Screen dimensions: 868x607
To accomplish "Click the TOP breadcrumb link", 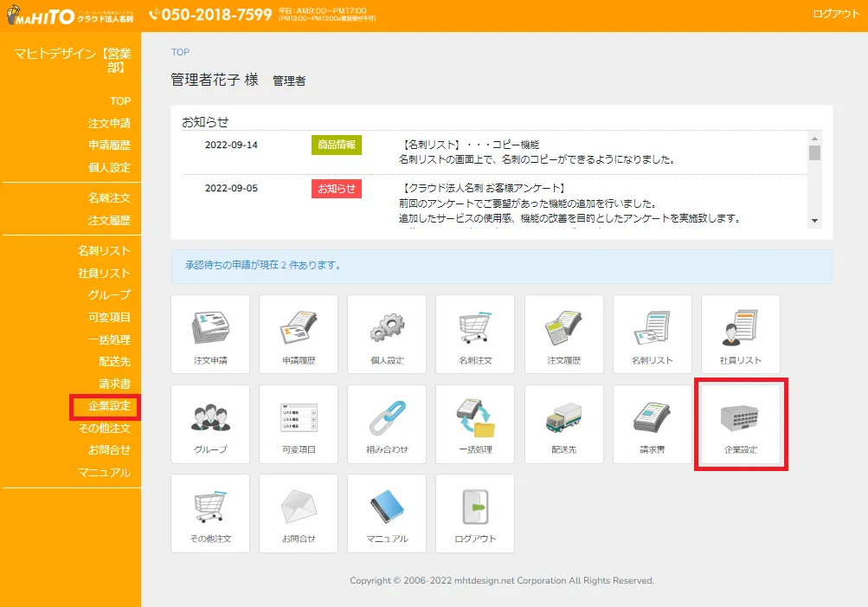I will pyautogui.click(x=179, y=52).
